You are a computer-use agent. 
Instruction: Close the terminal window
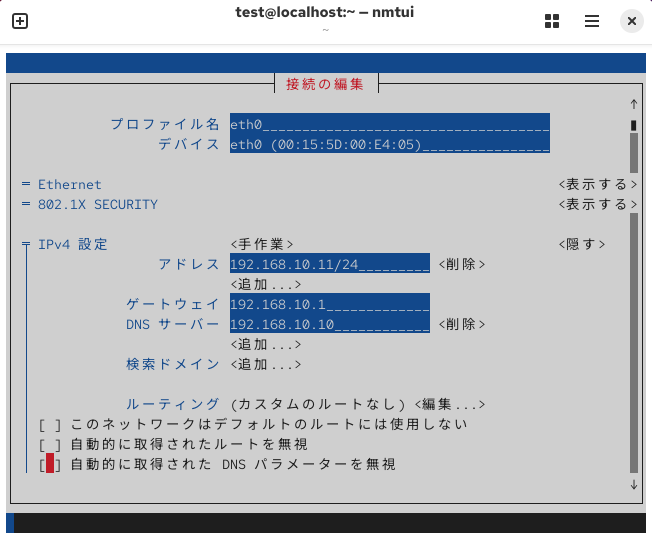(x=631, y=21)
